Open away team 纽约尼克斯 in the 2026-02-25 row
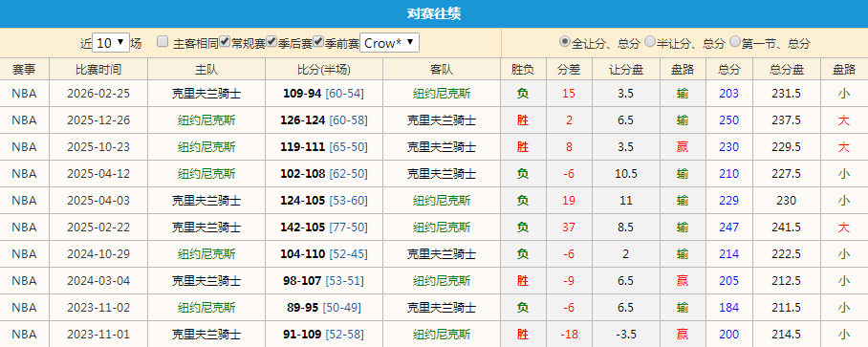The width and height of the screenshot is (868, 347). [x=442, y=94]
